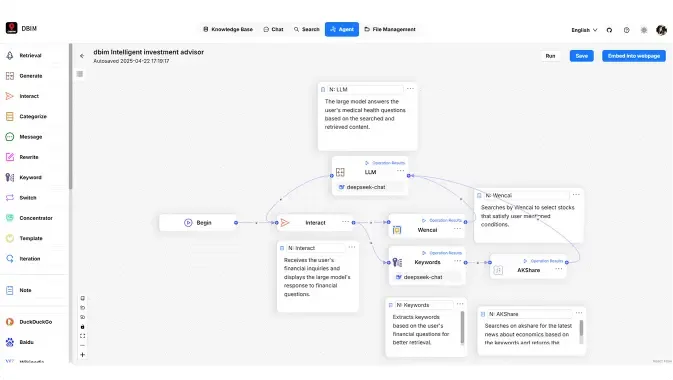Select the Begin node
The width and height of the screenshot is (673, 380).
198,222
